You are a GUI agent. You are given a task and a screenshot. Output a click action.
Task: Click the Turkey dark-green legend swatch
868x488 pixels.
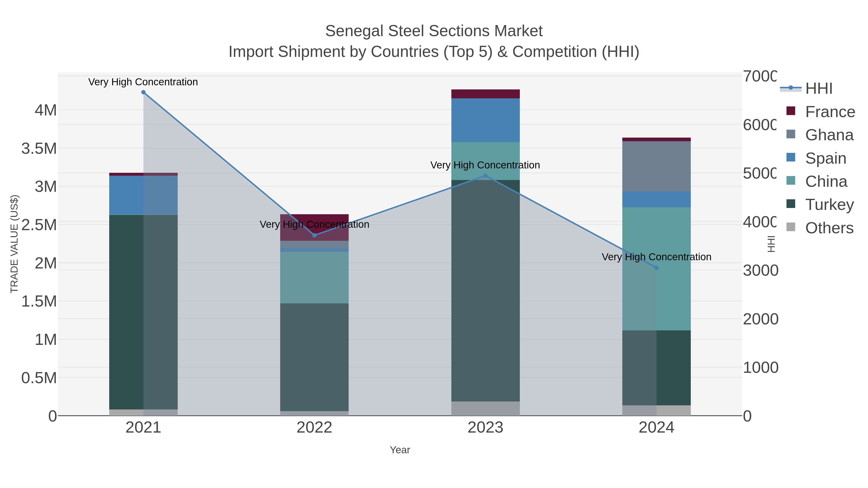(x=791, y=204)
